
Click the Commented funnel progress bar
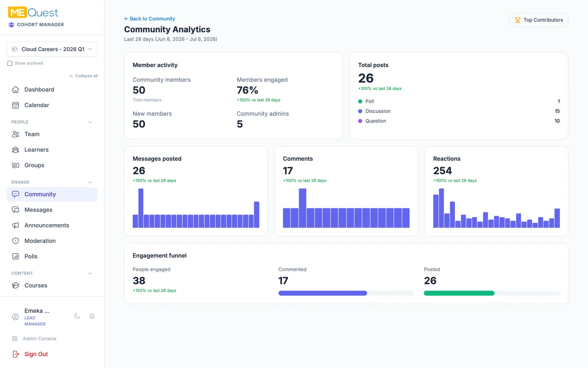pos(346,293)
